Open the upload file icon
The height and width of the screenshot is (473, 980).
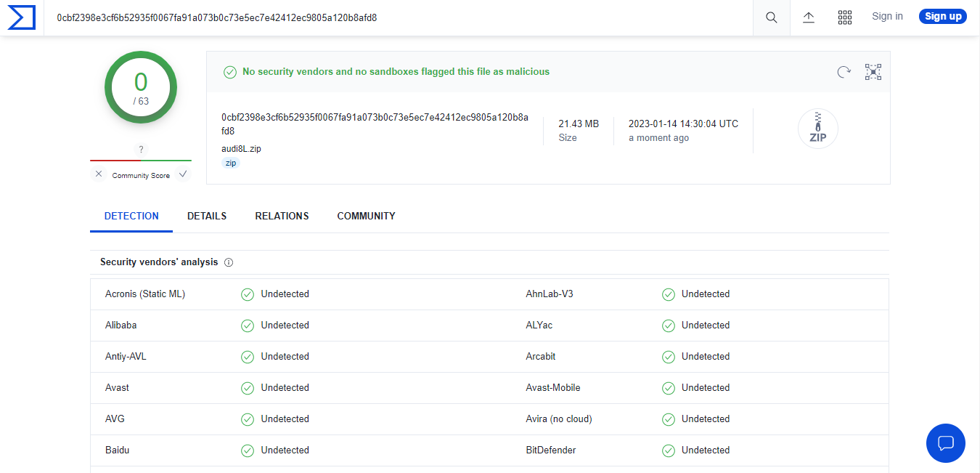[x=809, y=17]
